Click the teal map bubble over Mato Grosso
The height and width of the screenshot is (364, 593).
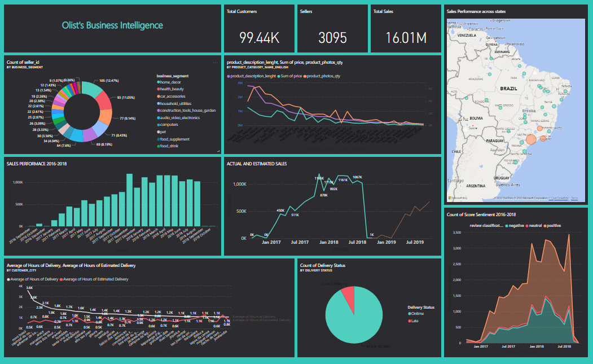[500, 108]
